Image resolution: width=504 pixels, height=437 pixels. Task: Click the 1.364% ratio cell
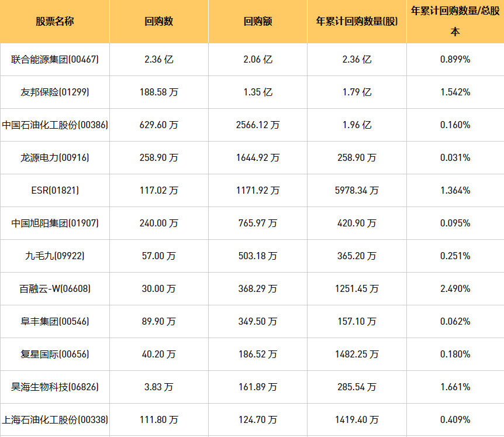tap(455, 191)
